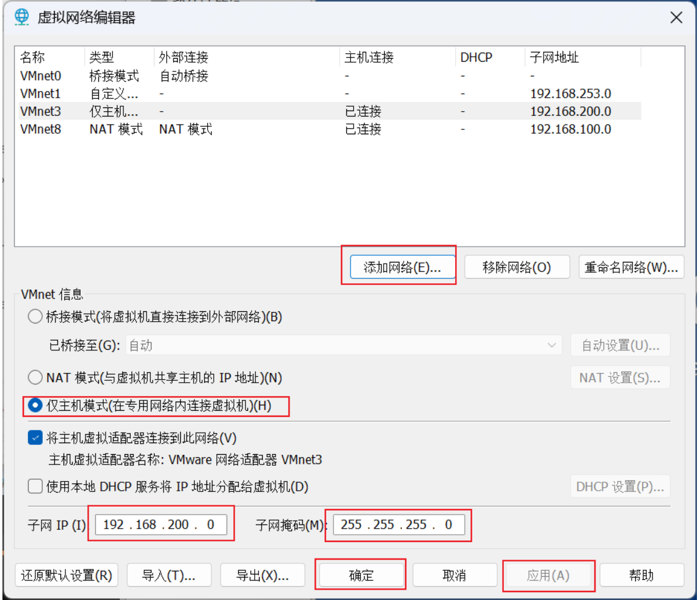Click 已连接 cell in VMnet8 row
The image size is (700, 600).
363,129
